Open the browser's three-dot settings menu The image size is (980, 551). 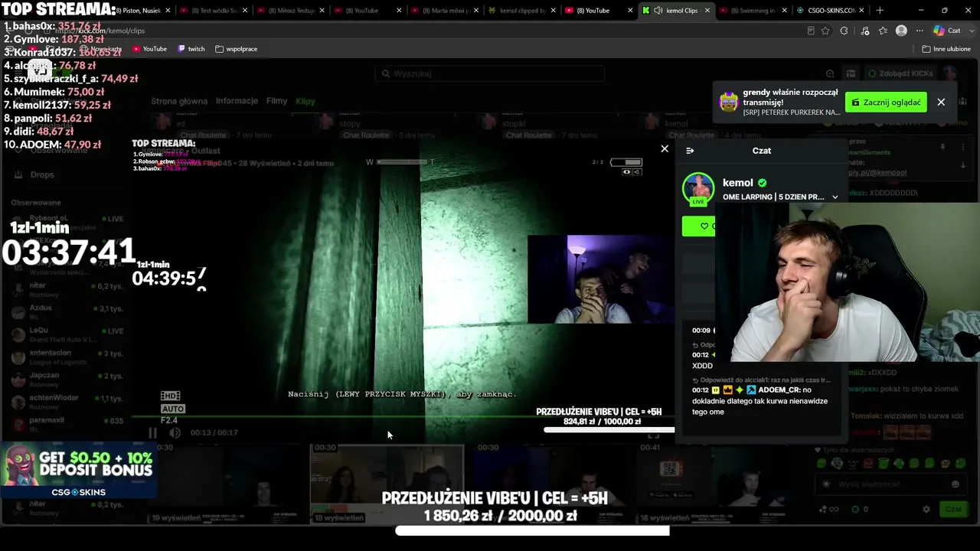tap(919, 31)
